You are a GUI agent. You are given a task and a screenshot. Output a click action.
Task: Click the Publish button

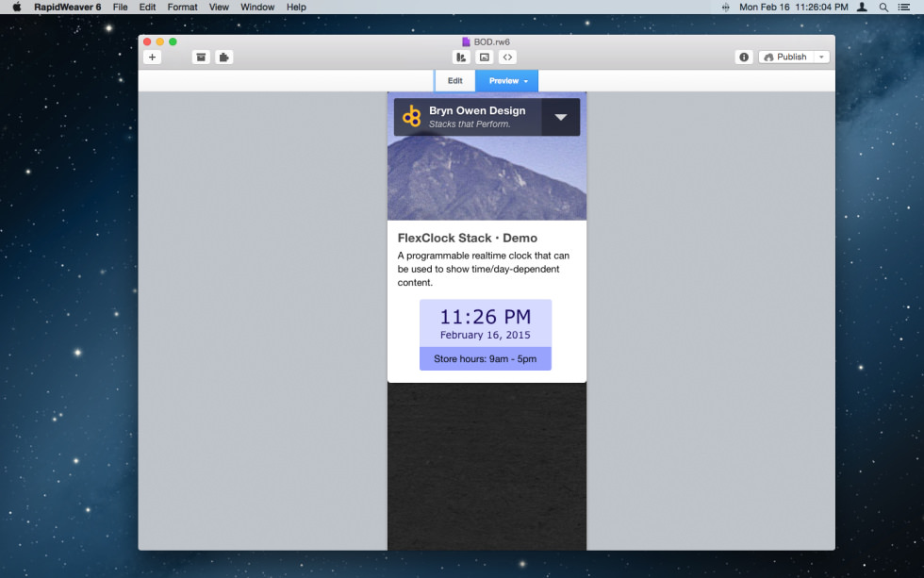[786, 58]
